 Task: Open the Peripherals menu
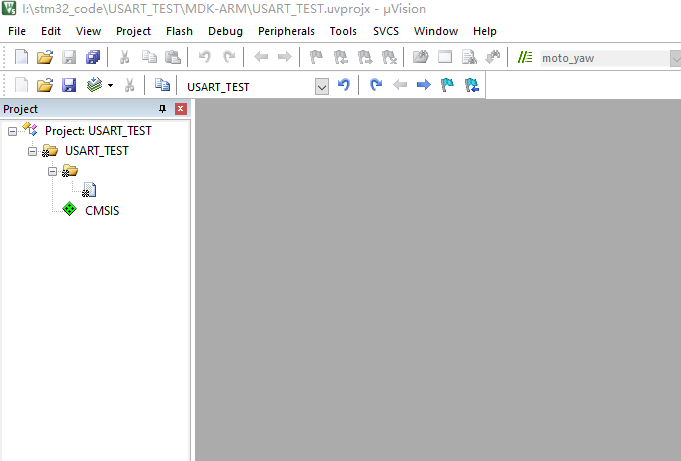point(286,31)
